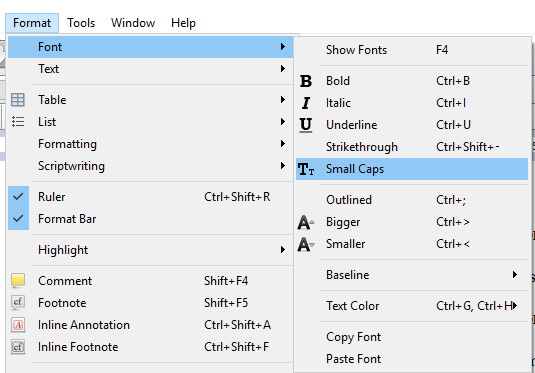The height and width of the screenshot is (373, 535).
Task: Click the Bigger font A icon
Action: point(306,222)
